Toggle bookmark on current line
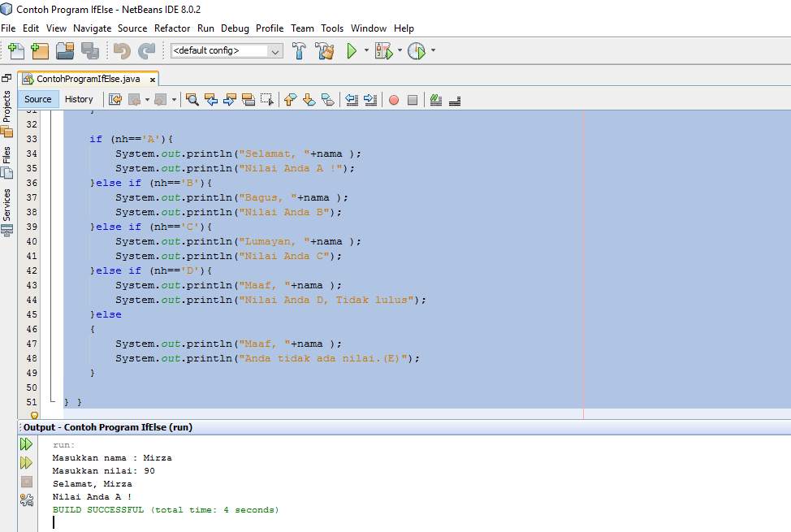The width and height of the screenshot is (791, 532). 328,99
